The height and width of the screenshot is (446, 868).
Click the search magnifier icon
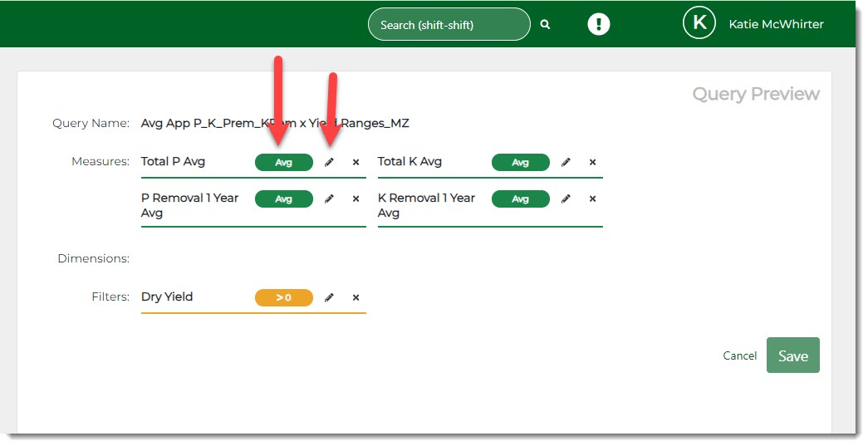coord(545,25)
